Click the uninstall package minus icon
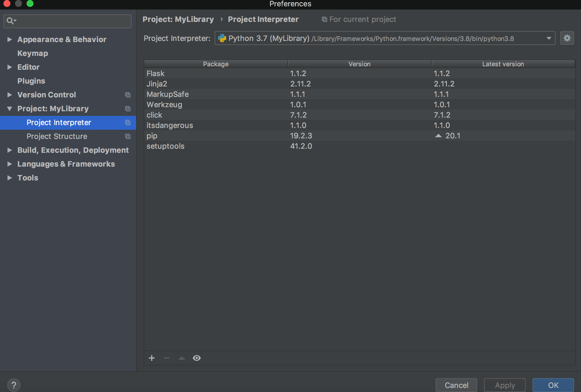The image size is (581, 392). coord(167,358)
